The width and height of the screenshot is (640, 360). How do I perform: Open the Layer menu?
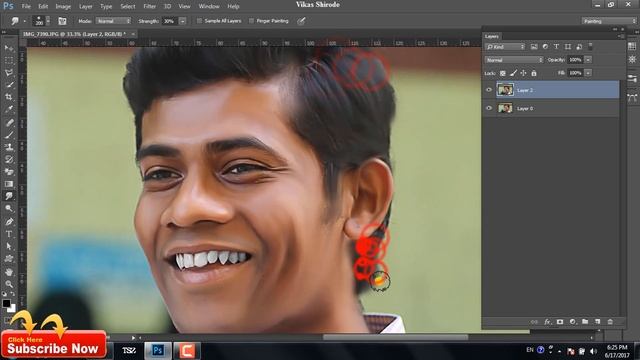85,7
